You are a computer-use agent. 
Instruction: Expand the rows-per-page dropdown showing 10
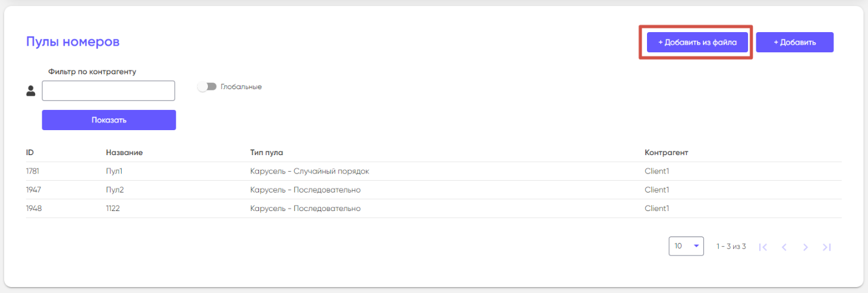(x=686, y=246)
